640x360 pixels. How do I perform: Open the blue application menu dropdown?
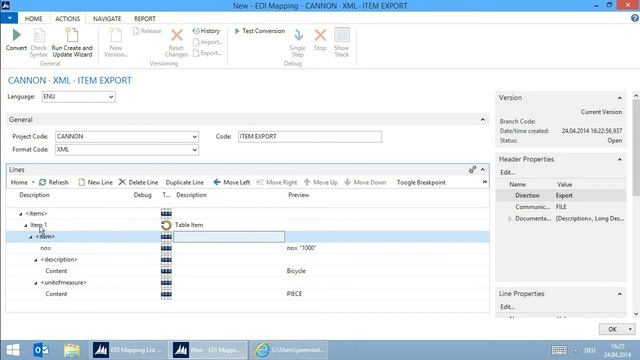tap(9, 18)
